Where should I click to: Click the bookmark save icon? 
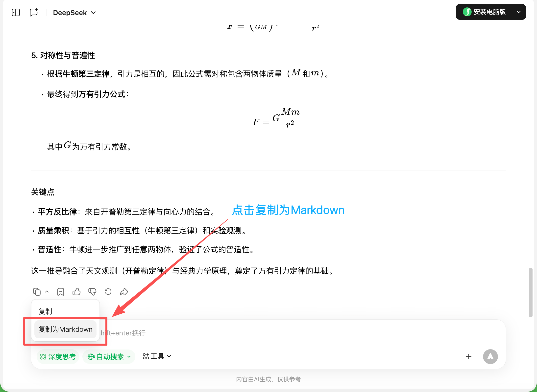pyautogui.click(x=61, y=292)
